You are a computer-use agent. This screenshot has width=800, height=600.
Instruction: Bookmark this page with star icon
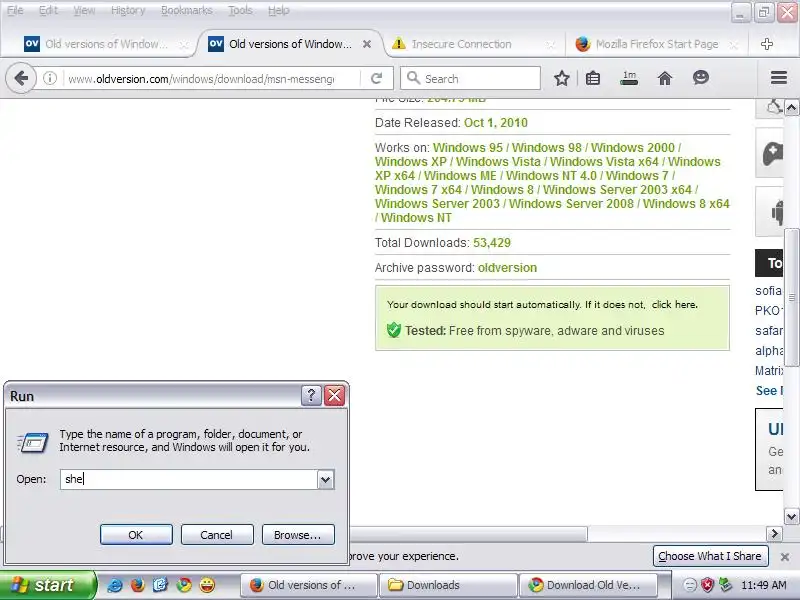pyautogui.click(x=562, y=78)
